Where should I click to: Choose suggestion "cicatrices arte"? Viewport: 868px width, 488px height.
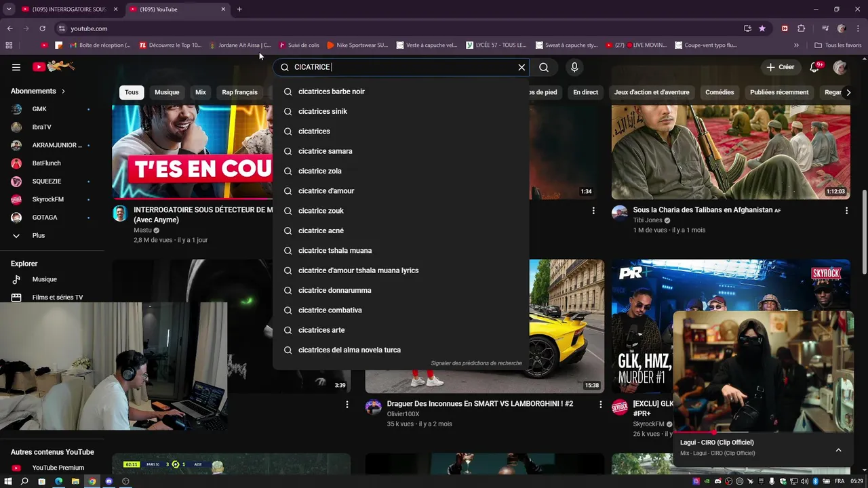pos(401,330)
